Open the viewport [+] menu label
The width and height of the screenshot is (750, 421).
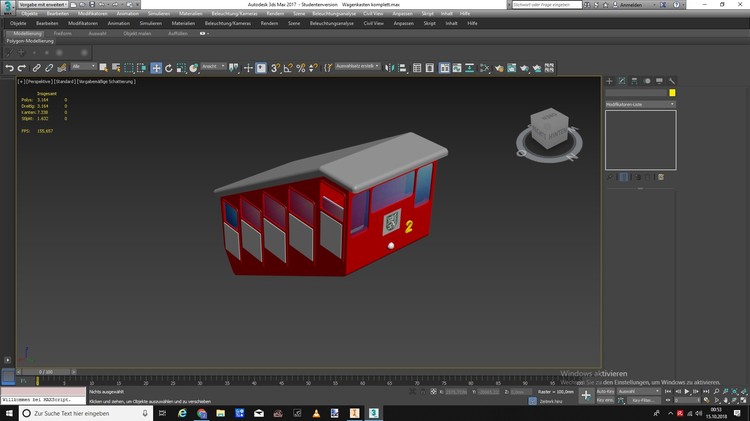pyautogui.click(x=21, y=82)
